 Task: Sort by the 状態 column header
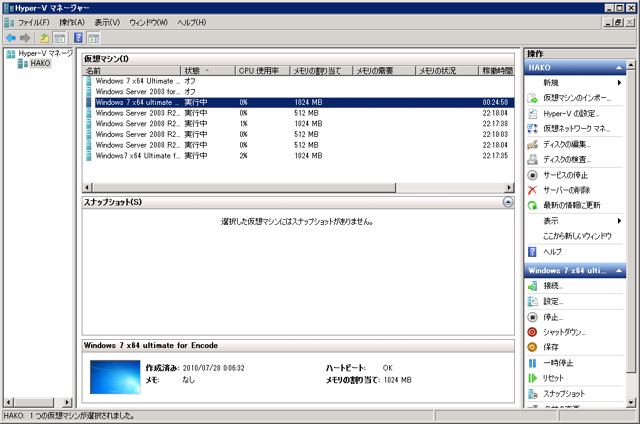[x=208, y=71]
